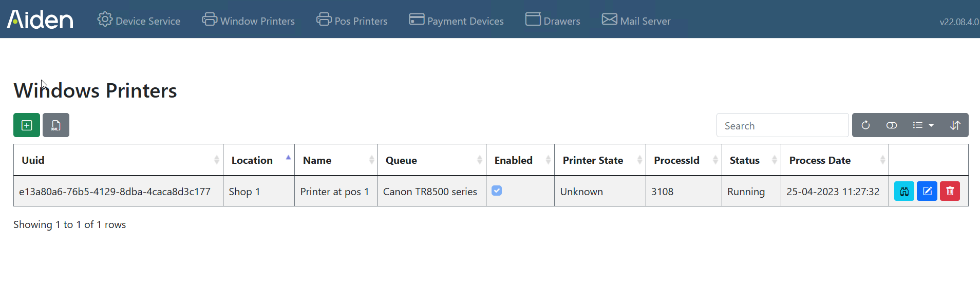The height and width of the screenshot is (284, 980).
Task: Open Payment Devices page
Action: click(456, 21)
